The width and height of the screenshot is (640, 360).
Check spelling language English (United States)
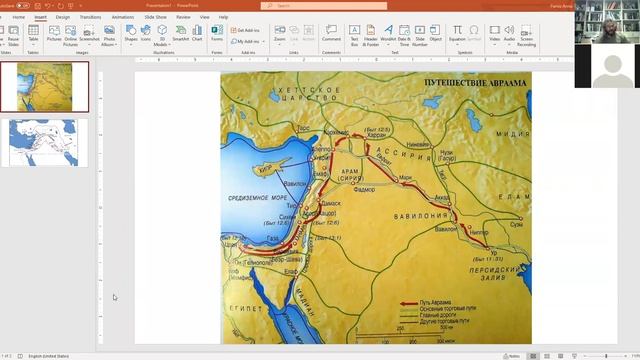48,356
